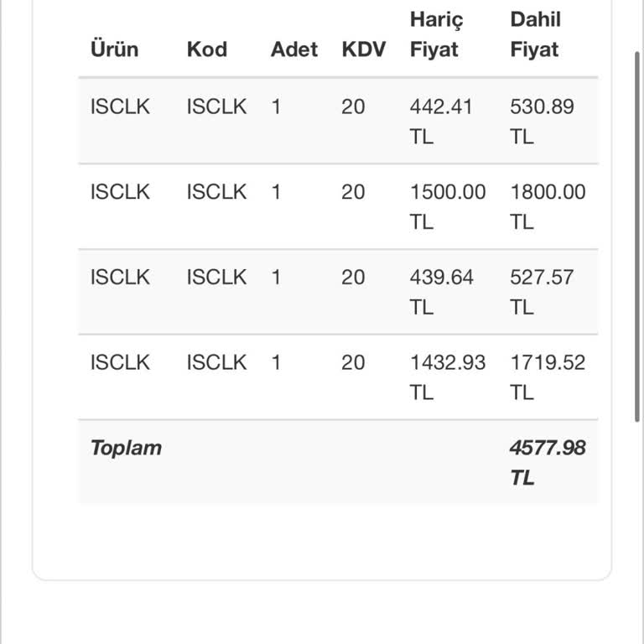This screenshot has width=644, height=644.
Task: Click the Toplam row label
Action: click(x=126, y=448)
